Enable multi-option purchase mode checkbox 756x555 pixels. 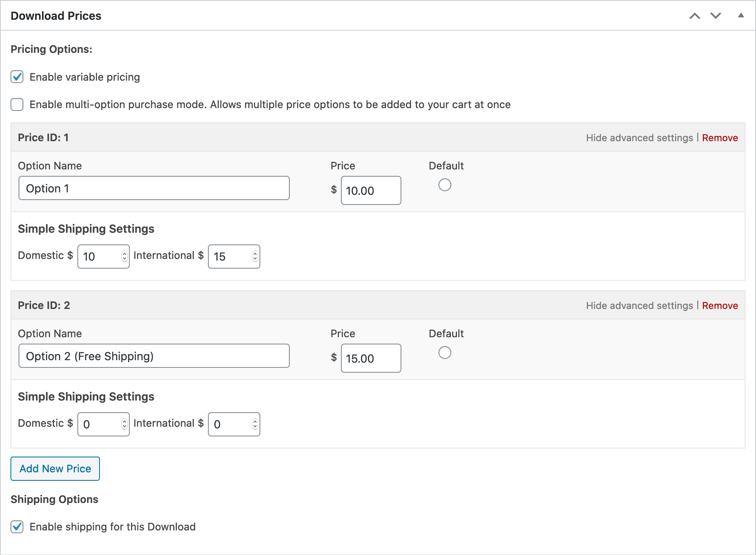17,104
